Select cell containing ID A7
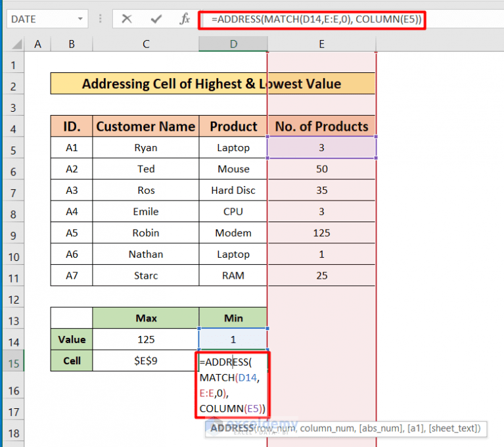 (x=72, y=275)
